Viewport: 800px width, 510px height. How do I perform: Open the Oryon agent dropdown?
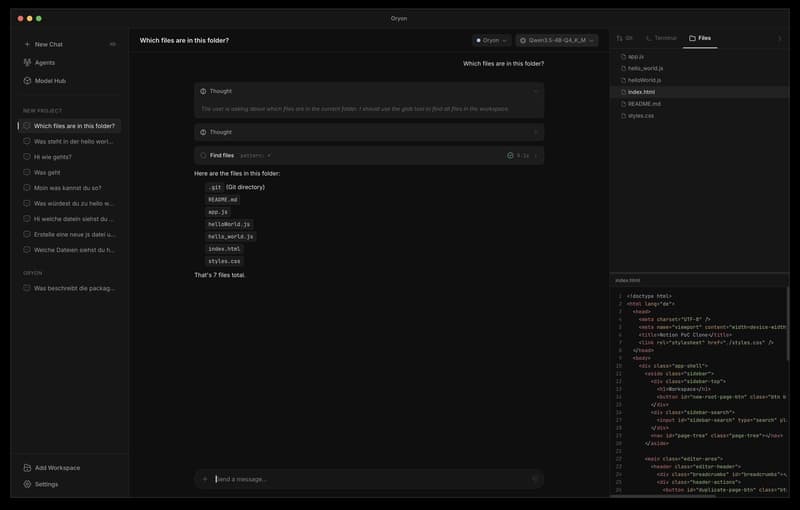491,40
